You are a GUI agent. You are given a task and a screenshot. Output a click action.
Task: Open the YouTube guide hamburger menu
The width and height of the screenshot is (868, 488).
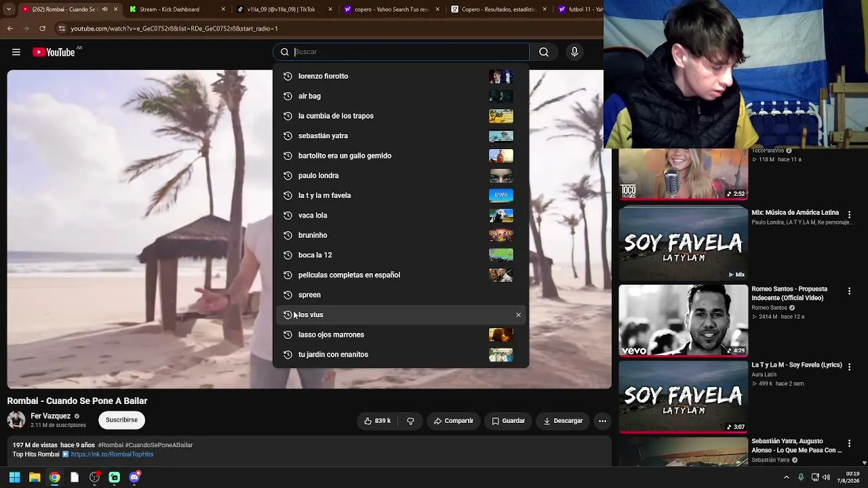coord(16,52)
